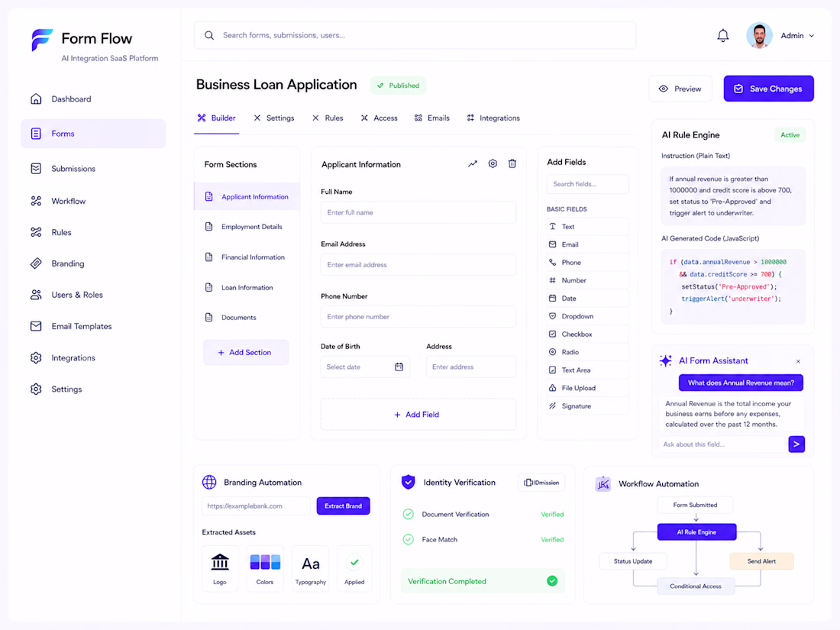The image size is (840, 630).
Task: Click the Search fields input box
Action: tap(588, 184)
